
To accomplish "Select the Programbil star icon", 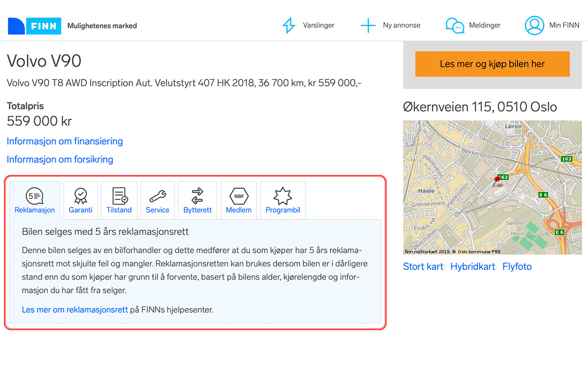I will 283,195.
